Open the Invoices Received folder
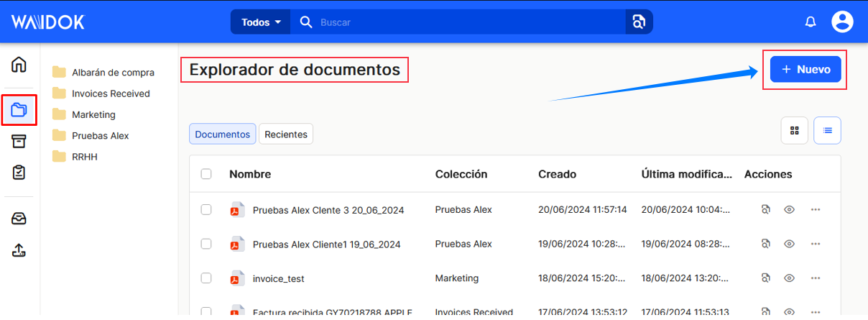 tap(101, 93)
